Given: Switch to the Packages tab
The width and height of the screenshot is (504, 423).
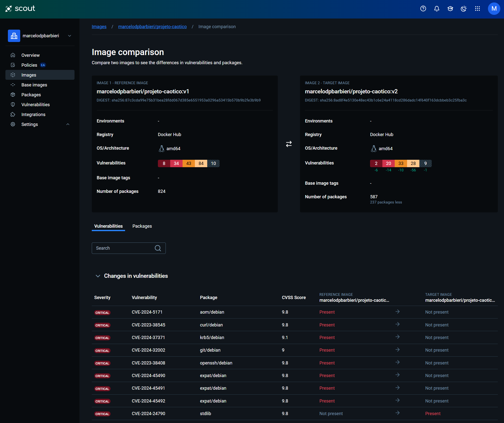Looking at the screenshot, I should click(142, 226).
